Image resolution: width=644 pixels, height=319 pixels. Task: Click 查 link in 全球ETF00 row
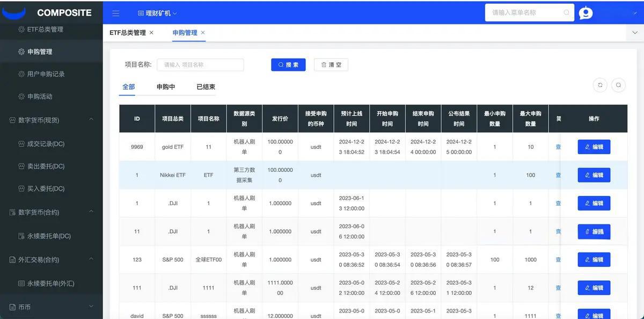[x=558, y=259]
